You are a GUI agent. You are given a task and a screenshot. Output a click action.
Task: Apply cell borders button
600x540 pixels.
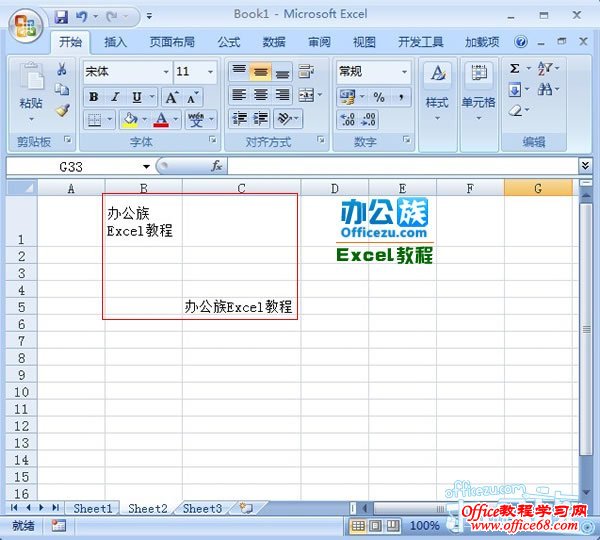pyautogui.click(x=94, y=120)
